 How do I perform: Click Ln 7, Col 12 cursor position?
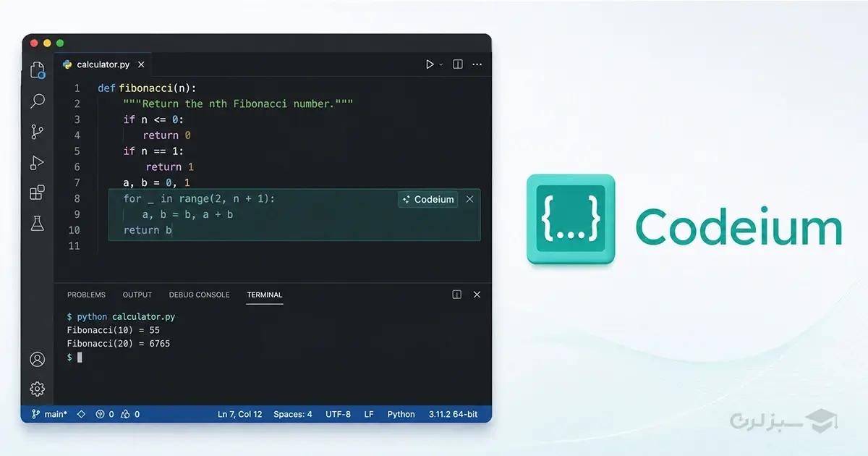239,414
